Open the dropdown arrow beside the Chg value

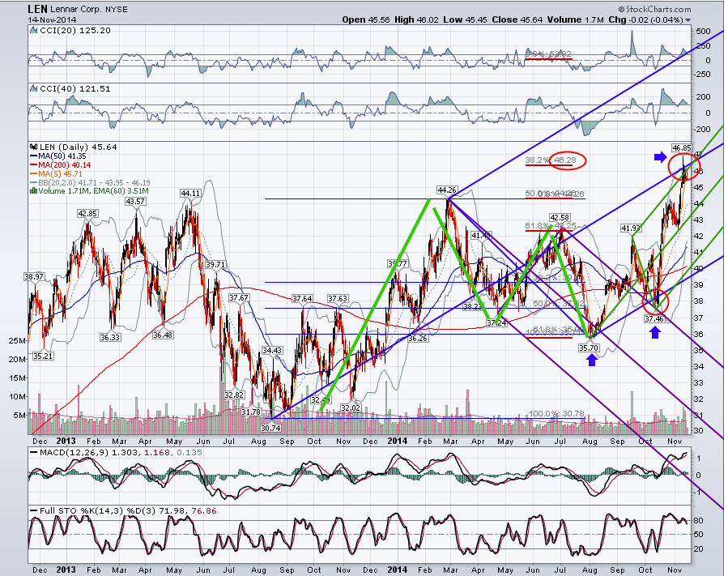[x=688, y=20]
